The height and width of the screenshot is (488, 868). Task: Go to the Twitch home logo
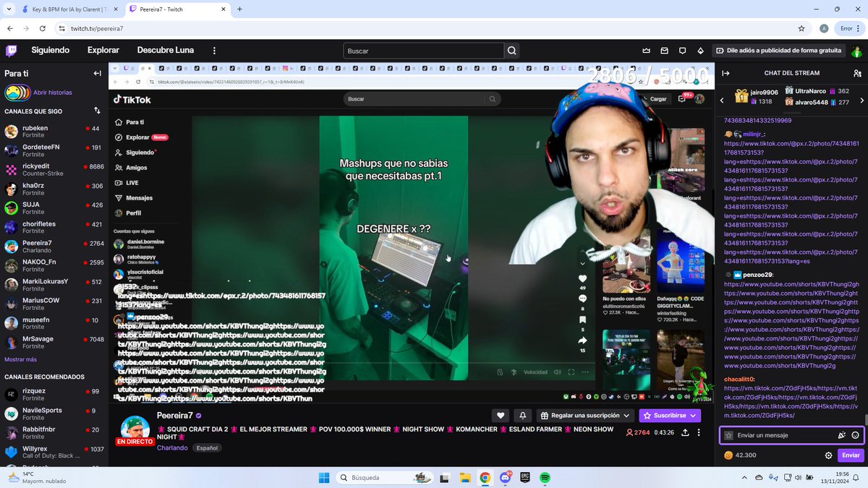tap(12, 51)
